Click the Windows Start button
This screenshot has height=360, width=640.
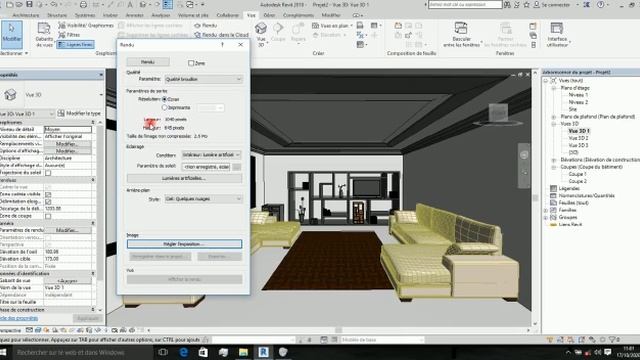tap(4, 352)
